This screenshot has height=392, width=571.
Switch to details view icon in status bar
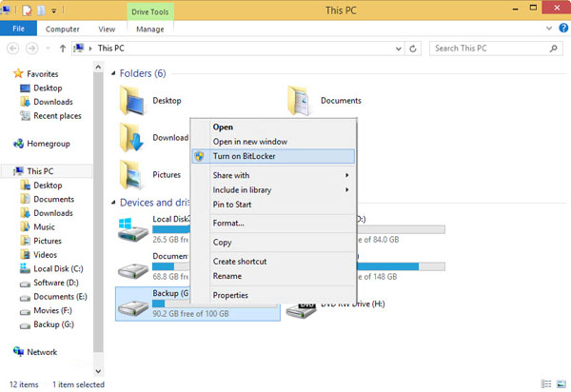click(x=546, y=384)
